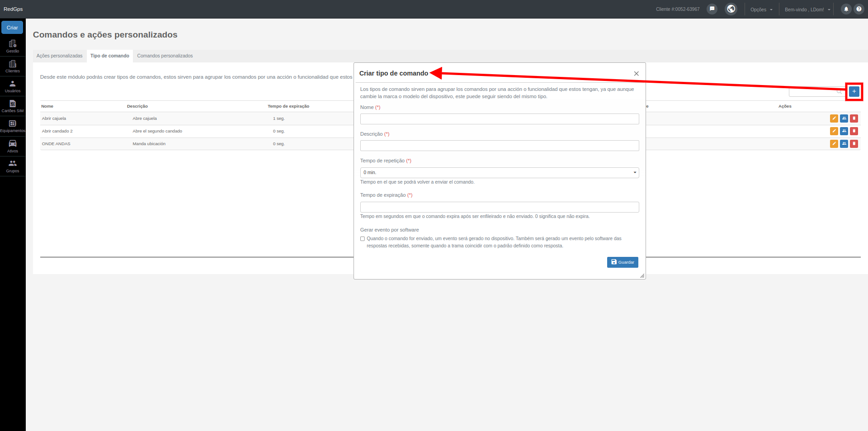Open the Cartões SIM sidebar section
This screenshot has height=431, width=868.
[x=13, y=106]
